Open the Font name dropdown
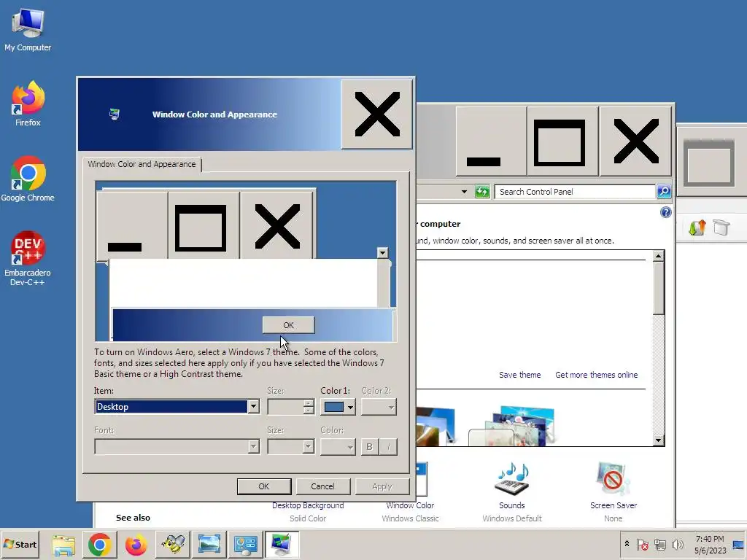 tap(177, 446)
